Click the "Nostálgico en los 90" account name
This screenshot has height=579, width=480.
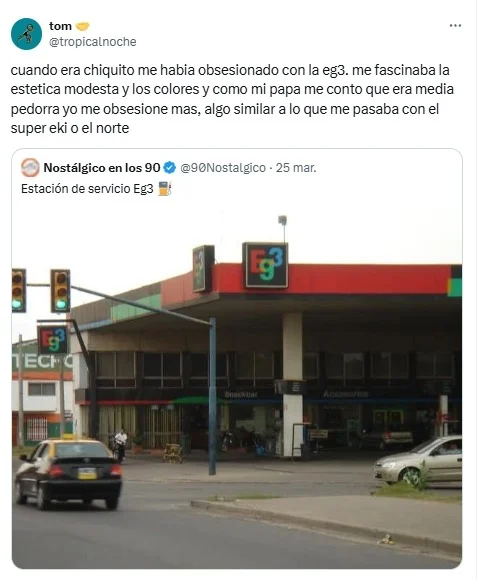[x=102, y=168]
